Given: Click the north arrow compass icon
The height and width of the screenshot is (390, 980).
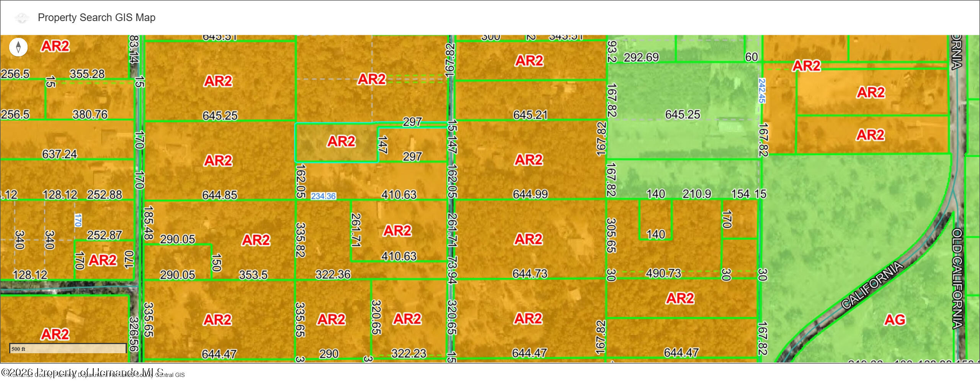Looking at the screenshot, I should click(x=18, y=48).
